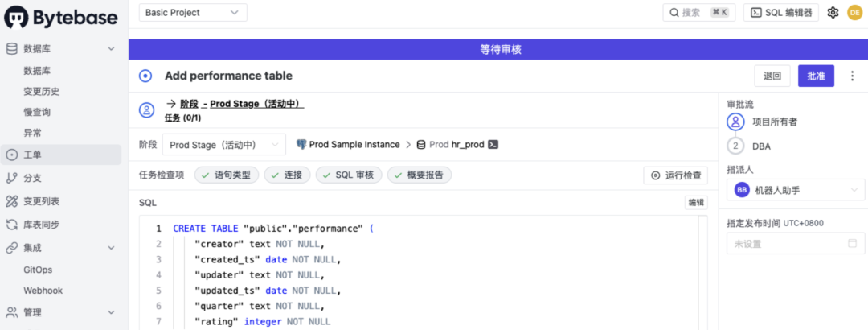
Task: Click the 运行检查 button
Action: (x=675, y=175)
